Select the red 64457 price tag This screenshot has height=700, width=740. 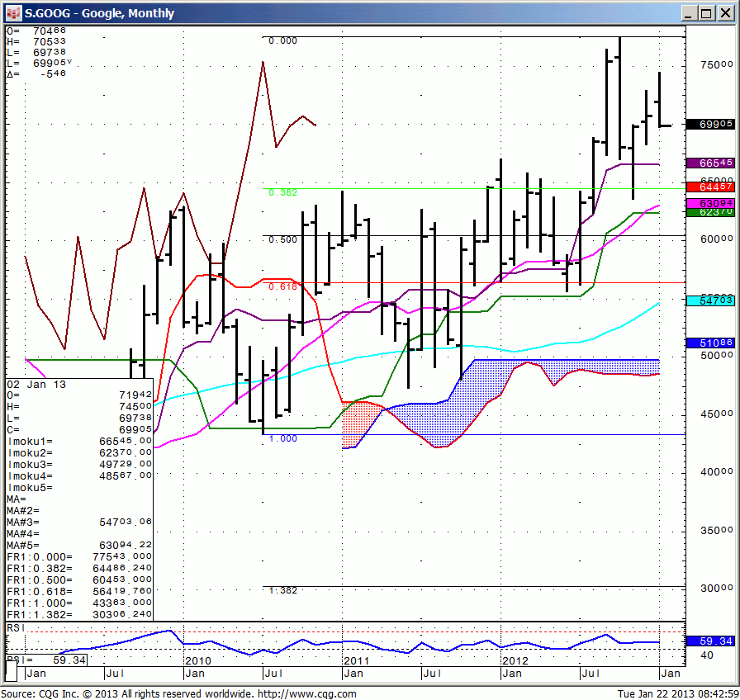710,187
